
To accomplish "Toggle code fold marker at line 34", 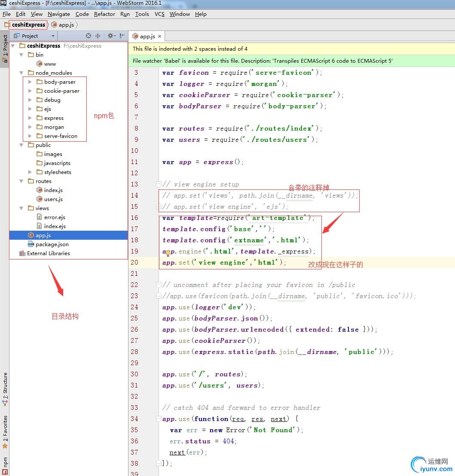I will pyautogui.click(x=159, y=418).
